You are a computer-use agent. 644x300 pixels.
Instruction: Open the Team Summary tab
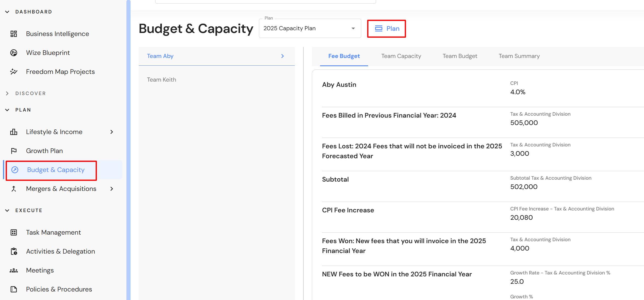pyautogui.click(x=519, y=56)
